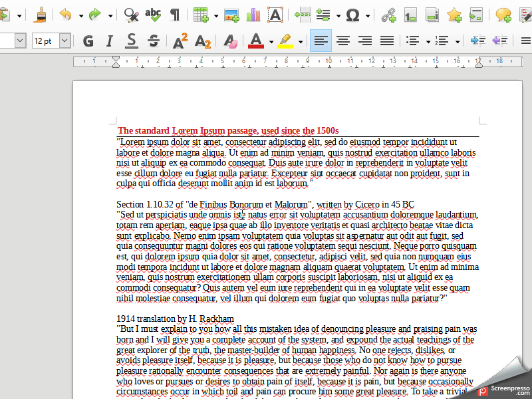Click the red heading 'The standard Lorem Ipsum passage'

pyautogui.click(x=227, y=130)
